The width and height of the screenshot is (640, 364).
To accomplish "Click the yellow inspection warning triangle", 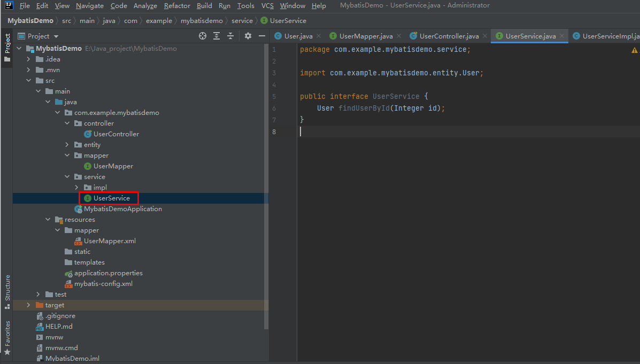I will [634, 49].
